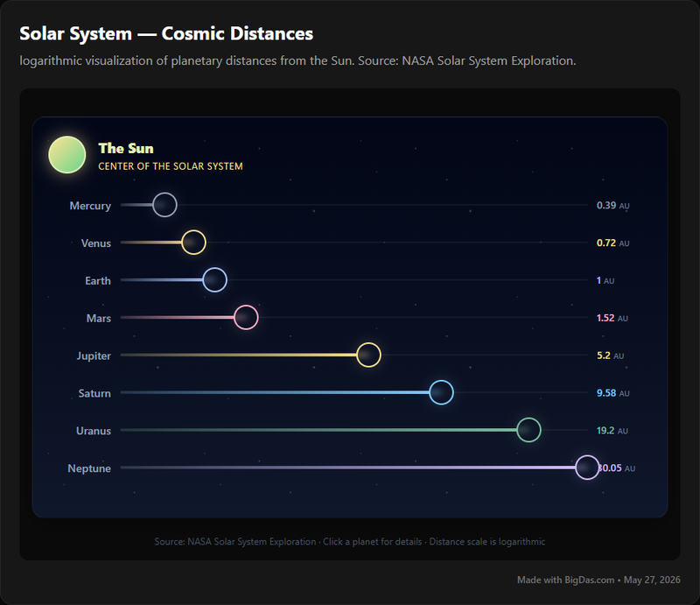The image size is (700, 605).
Task: Click the Neptune 30.05 AU distance value
Action: point(618,468)
